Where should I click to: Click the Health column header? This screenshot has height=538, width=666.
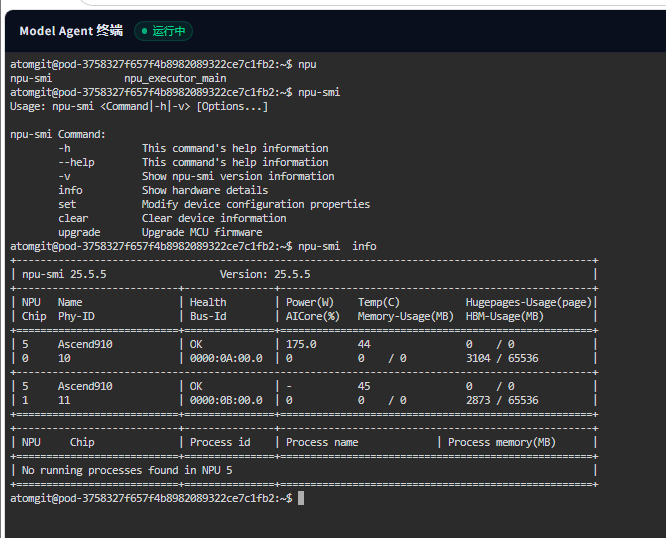point(208,302)
